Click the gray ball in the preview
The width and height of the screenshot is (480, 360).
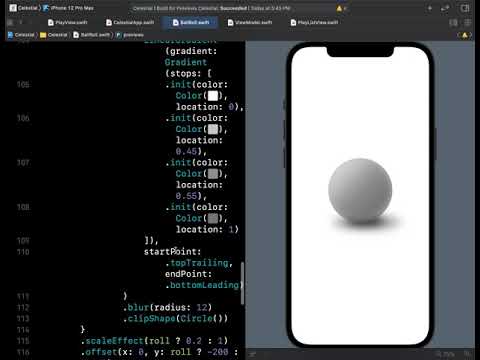[360, 191]
